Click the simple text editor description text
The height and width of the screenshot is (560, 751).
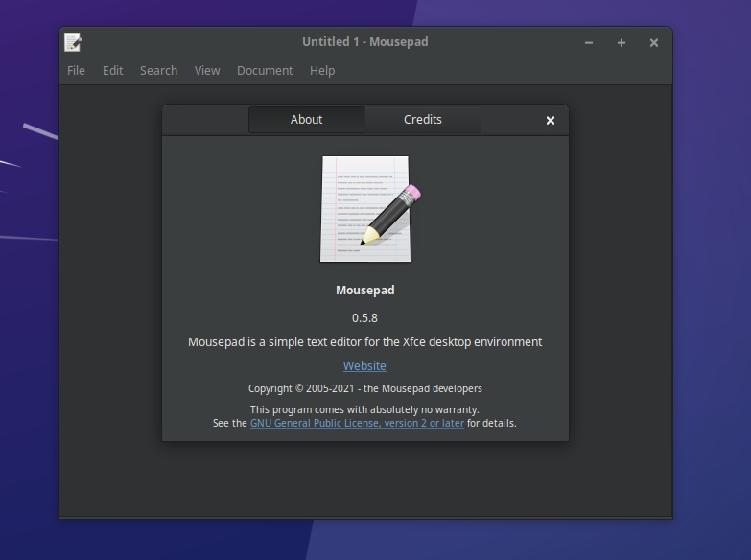365,342
